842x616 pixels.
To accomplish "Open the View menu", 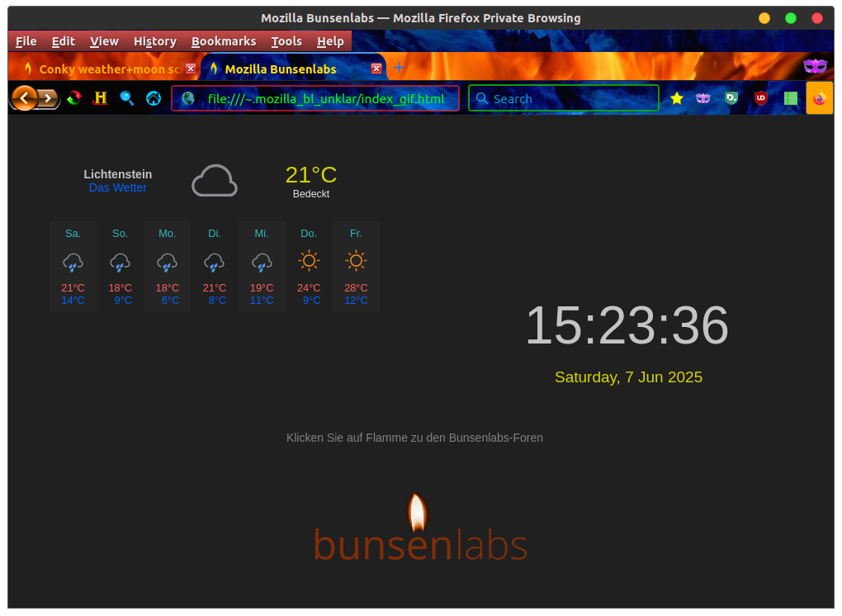I will click(x=104, y=41).
